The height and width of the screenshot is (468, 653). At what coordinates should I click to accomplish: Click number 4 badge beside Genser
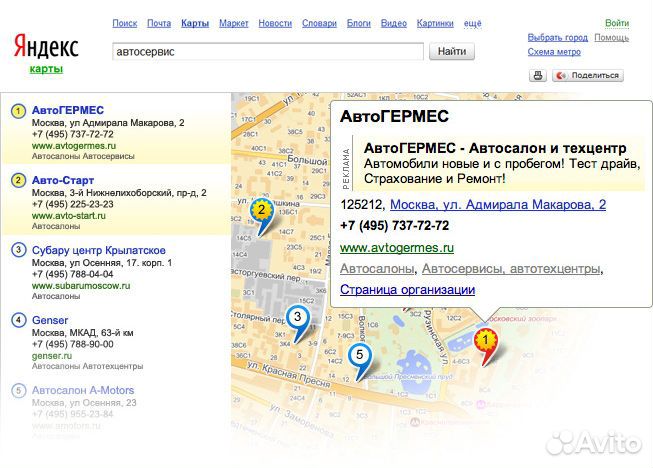(x=18, y=320)
